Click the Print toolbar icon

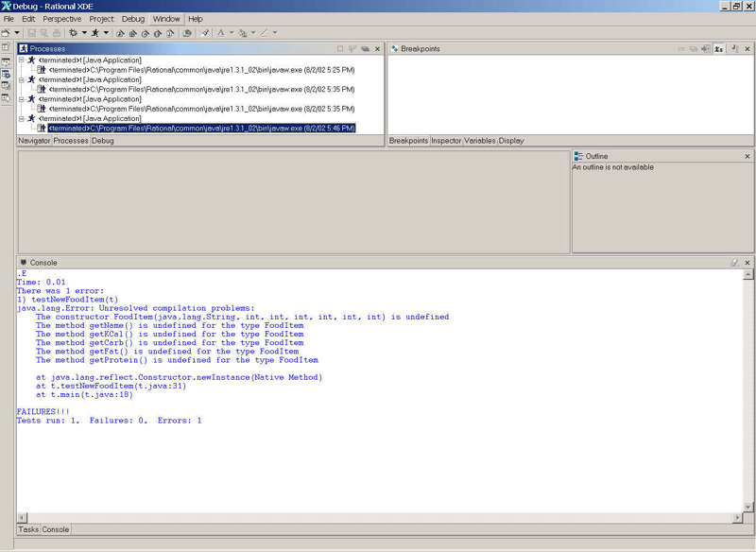(57, 33)
